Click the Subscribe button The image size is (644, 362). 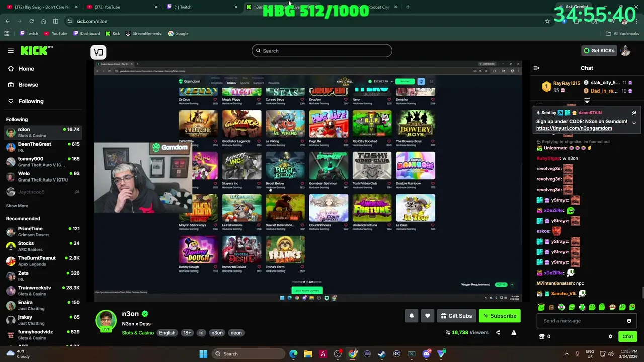500,316
